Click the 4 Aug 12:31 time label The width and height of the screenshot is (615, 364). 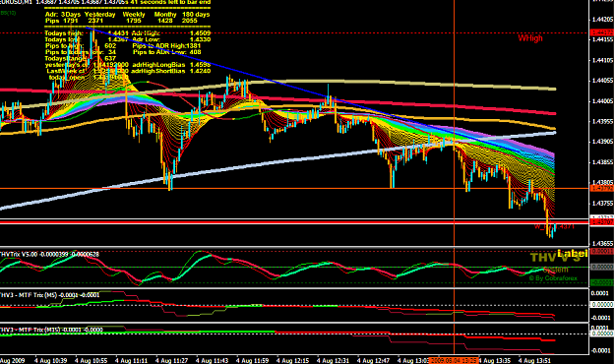334,360
